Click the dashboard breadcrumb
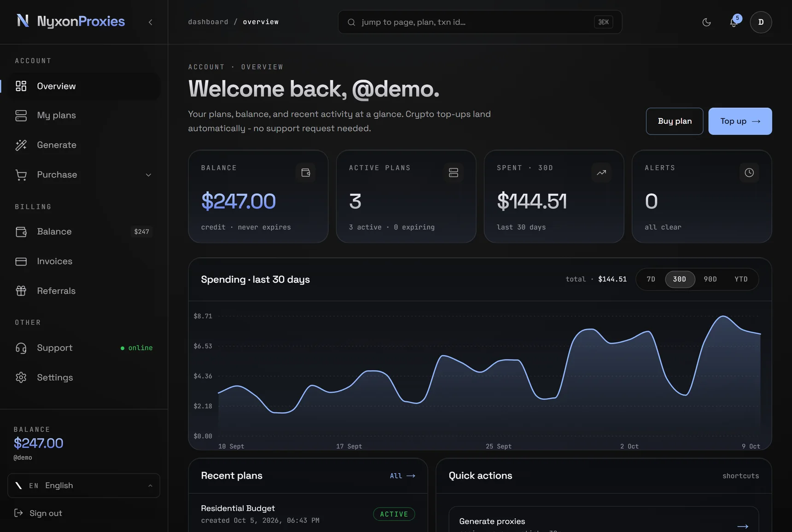The width and height of the screenshot is (792, 532). tap(208, 22)
